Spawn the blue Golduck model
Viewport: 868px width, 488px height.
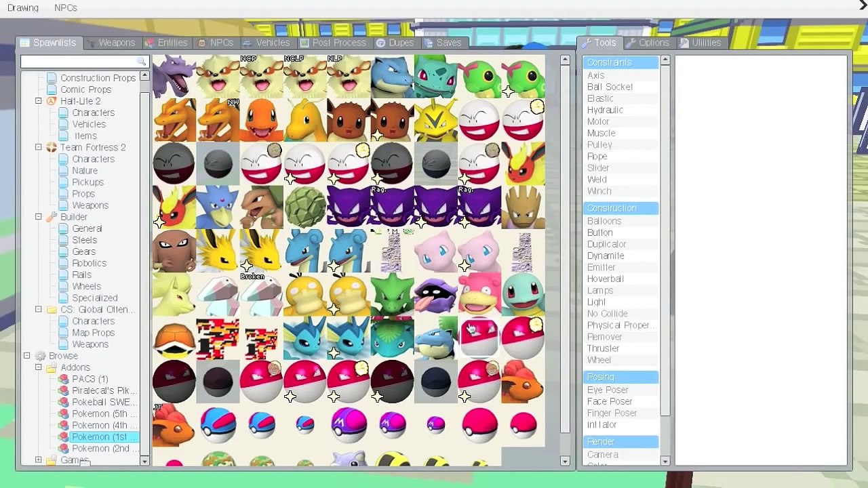pos(218,207)
